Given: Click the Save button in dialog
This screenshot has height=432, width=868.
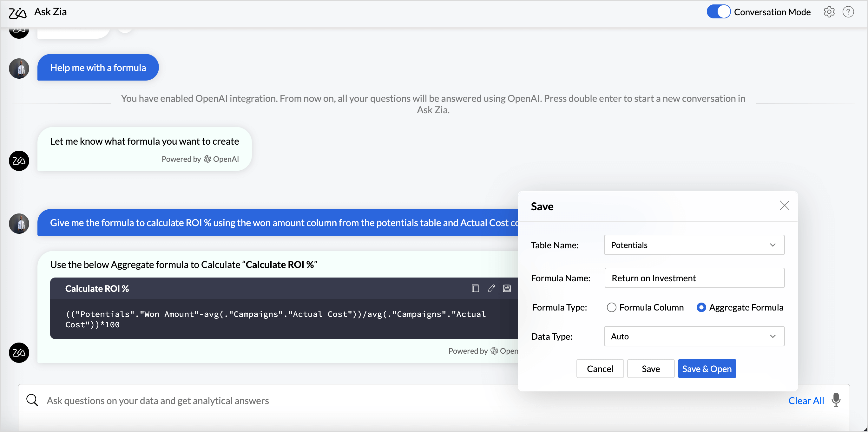Looking at the screenshot, I should (651, 369).
